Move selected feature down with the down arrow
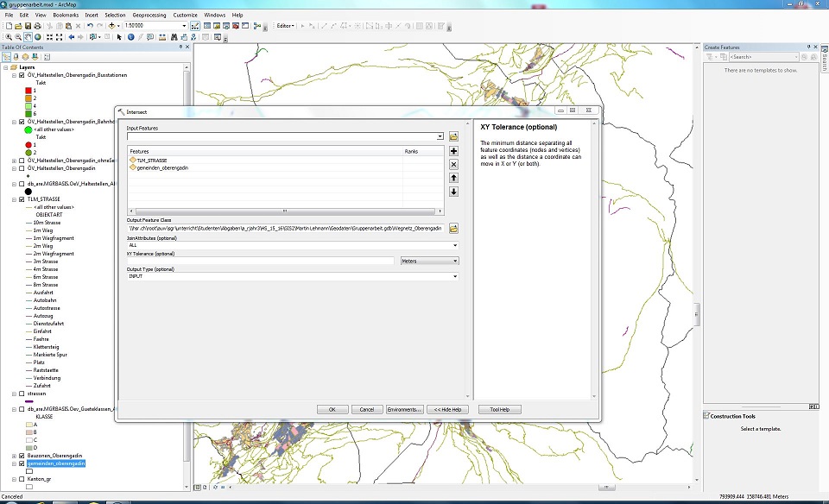 click(x=453, y=192)
